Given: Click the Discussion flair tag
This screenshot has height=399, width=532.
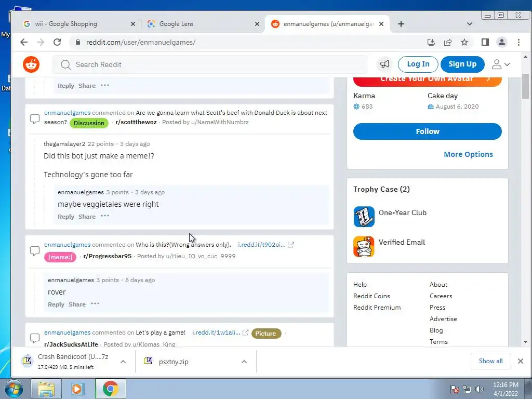Looking at the screenshot, I should coord(89,123).
